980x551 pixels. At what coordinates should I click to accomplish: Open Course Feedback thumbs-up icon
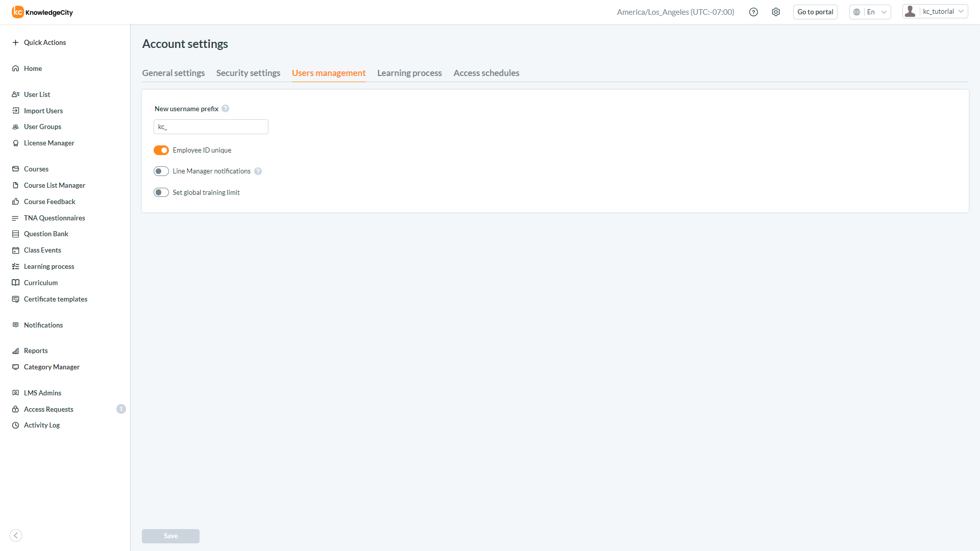pos(16,202)
